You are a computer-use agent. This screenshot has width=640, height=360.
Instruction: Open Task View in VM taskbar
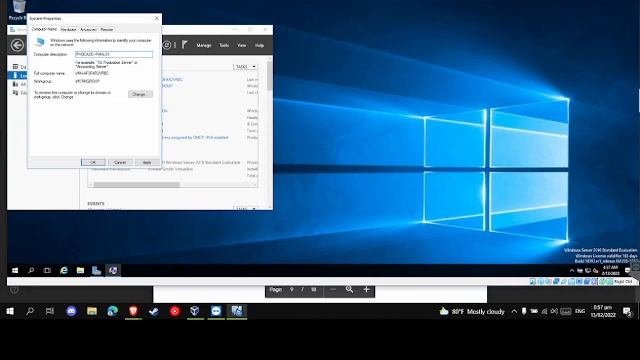47,271
